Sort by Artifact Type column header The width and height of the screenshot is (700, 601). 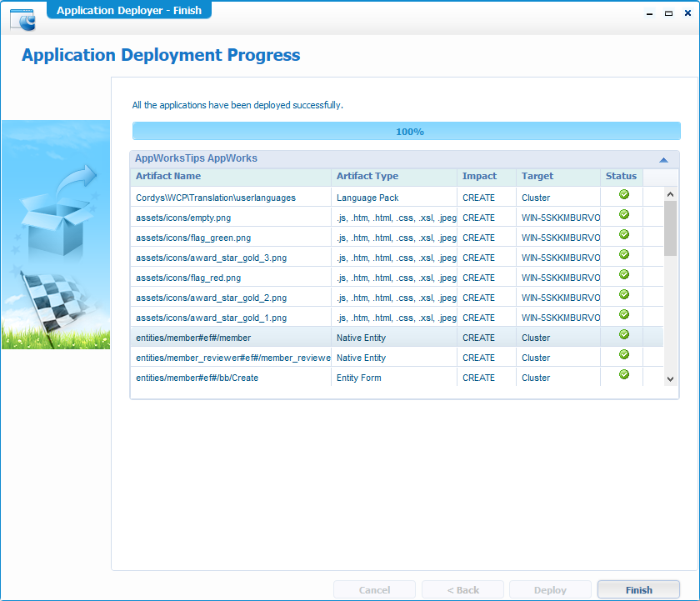point(367,177)
